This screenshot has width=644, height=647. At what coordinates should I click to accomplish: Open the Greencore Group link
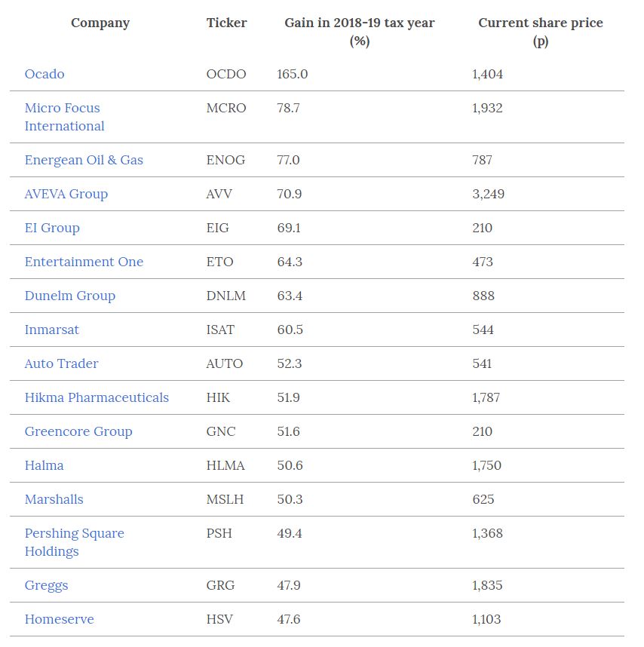[78, 431]
